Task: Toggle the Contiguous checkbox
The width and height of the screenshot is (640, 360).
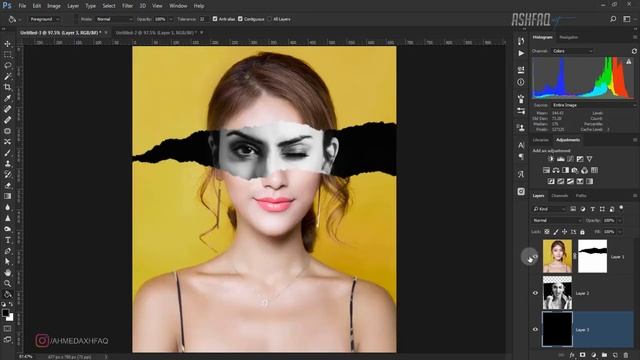Action: point(240,19)
